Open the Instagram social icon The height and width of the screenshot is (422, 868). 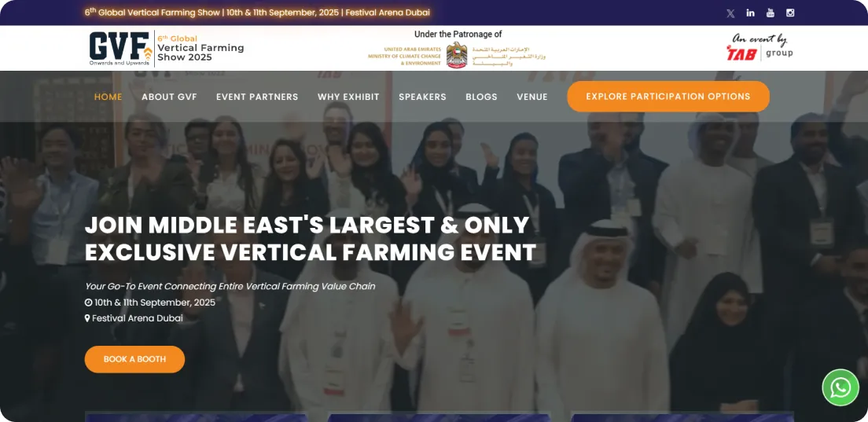click(x=790, y=13)
